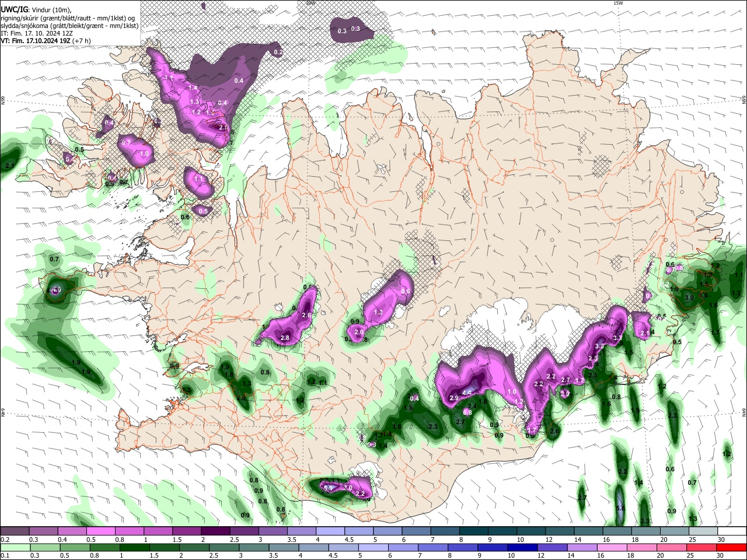This screenshot has height=560, width=747.
Task: Click the '3.0' rainfall value in the east
Action: coord(689,298)
